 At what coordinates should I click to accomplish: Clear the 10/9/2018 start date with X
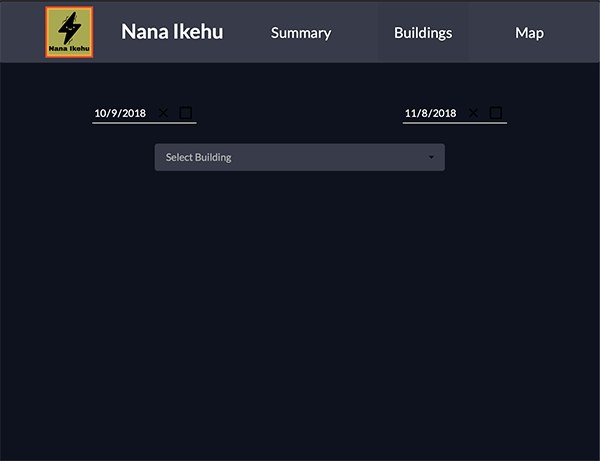tap(163, 113)
